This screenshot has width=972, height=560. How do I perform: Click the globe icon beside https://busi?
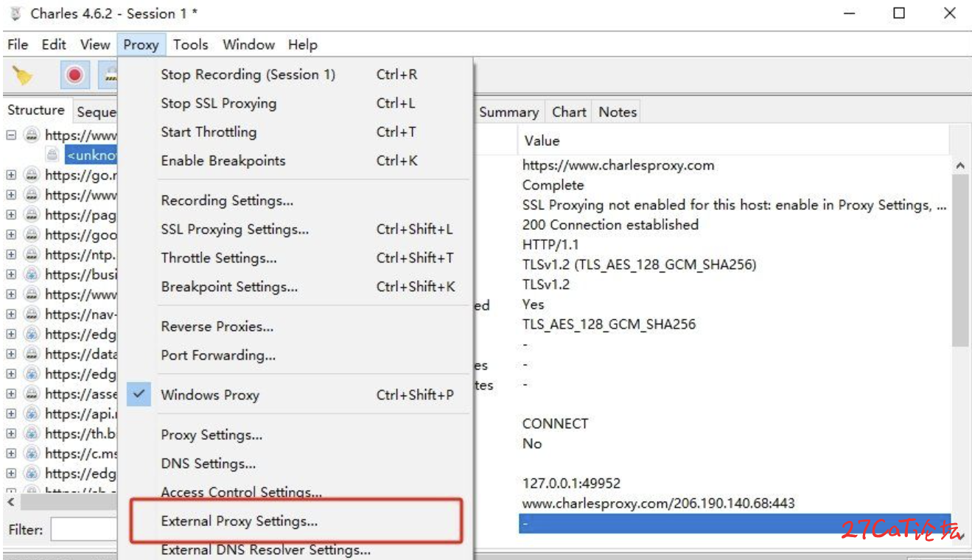pos(31,275)
